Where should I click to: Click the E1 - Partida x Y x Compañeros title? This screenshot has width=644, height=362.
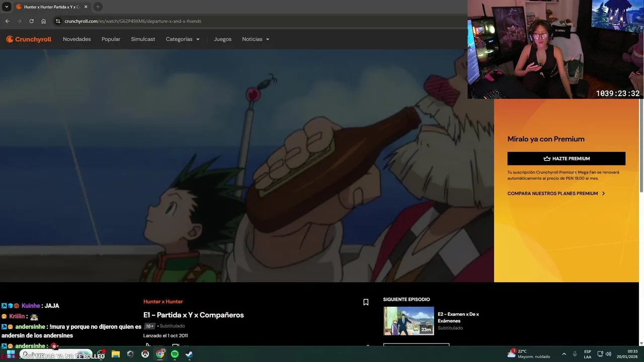pyautogui.click(x=194, y=315)
